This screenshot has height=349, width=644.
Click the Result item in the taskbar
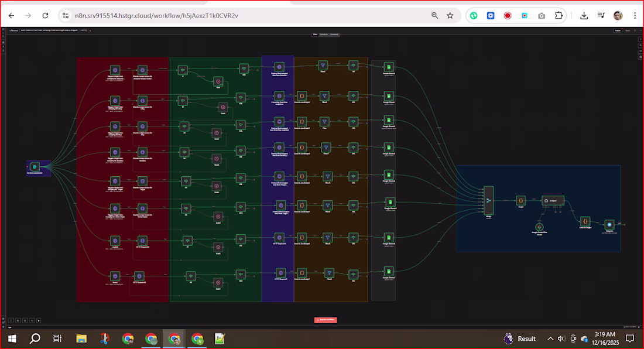[x=520, y=338]
